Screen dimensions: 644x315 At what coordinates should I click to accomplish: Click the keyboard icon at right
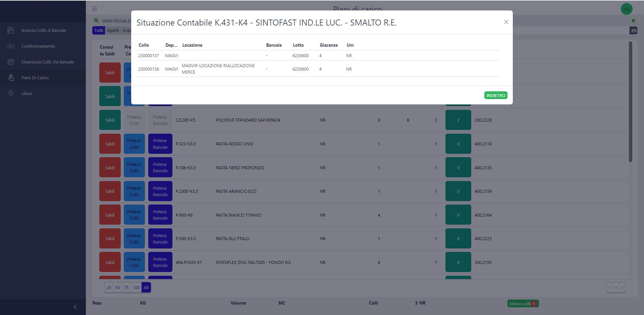point(633,31)
